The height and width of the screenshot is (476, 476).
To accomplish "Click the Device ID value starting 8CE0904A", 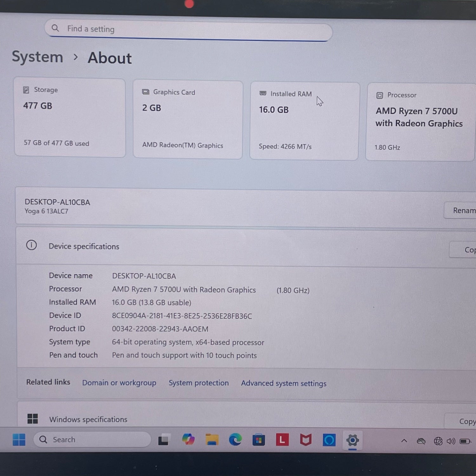I will 182,316.
